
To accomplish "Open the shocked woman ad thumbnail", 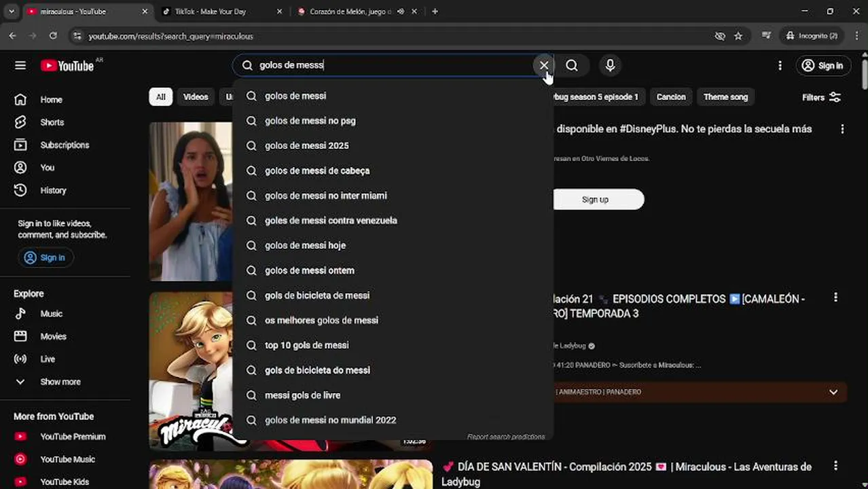I will (191, 201).
